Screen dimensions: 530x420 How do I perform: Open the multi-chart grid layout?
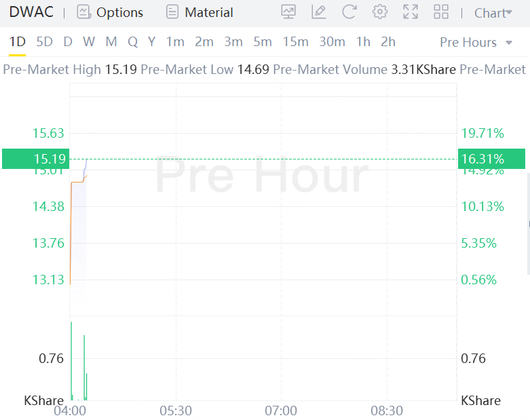pos(441,12)
